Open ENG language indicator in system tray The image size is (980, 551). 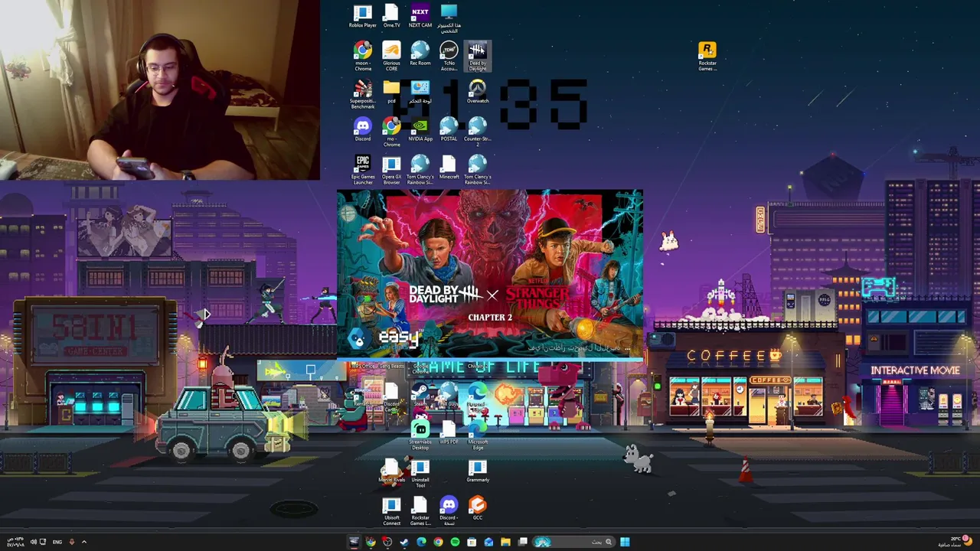[57, 542]
